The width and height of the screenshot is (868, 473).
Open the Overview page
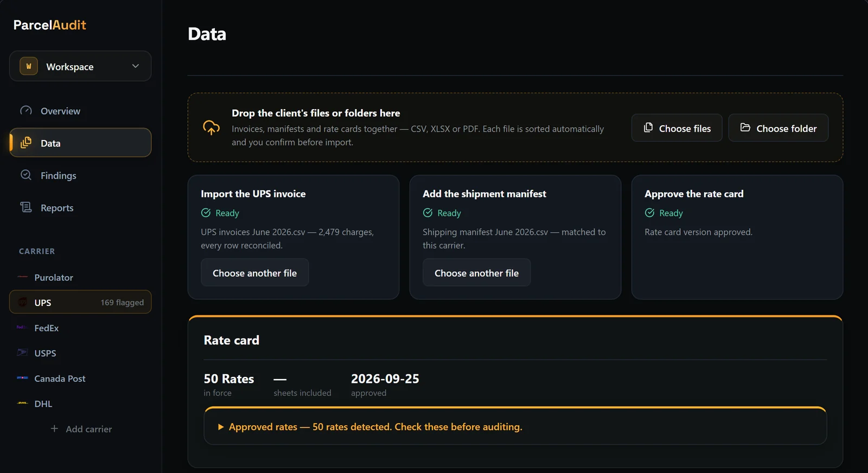click(x=80, y=111)
